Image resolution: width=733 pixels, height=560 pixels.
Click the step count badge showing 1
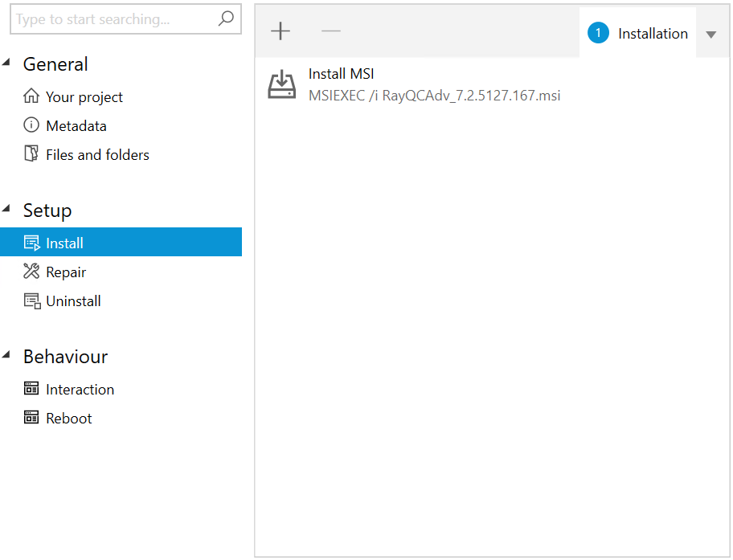(x=598, y=34)
